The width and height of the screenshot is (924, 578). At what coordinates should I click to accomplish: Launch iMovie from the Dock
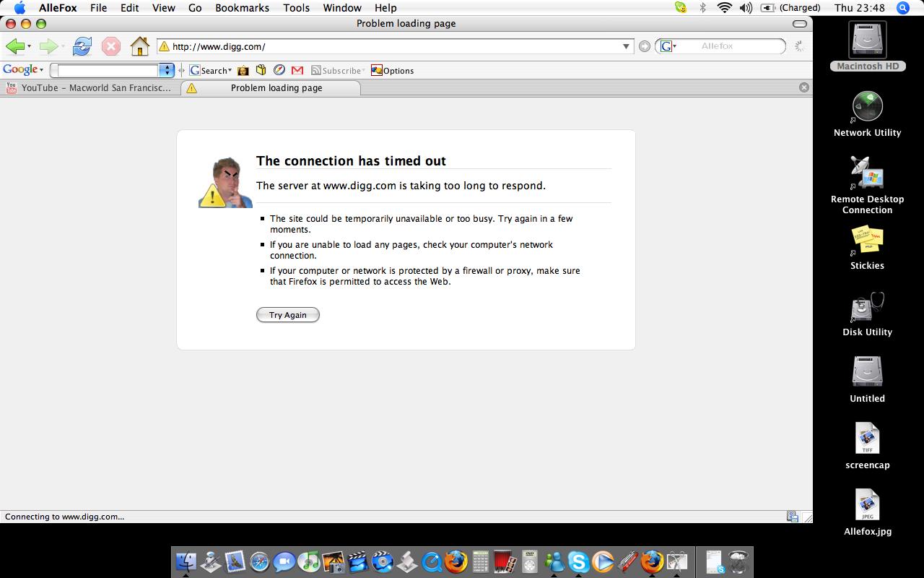click(358, 561)
